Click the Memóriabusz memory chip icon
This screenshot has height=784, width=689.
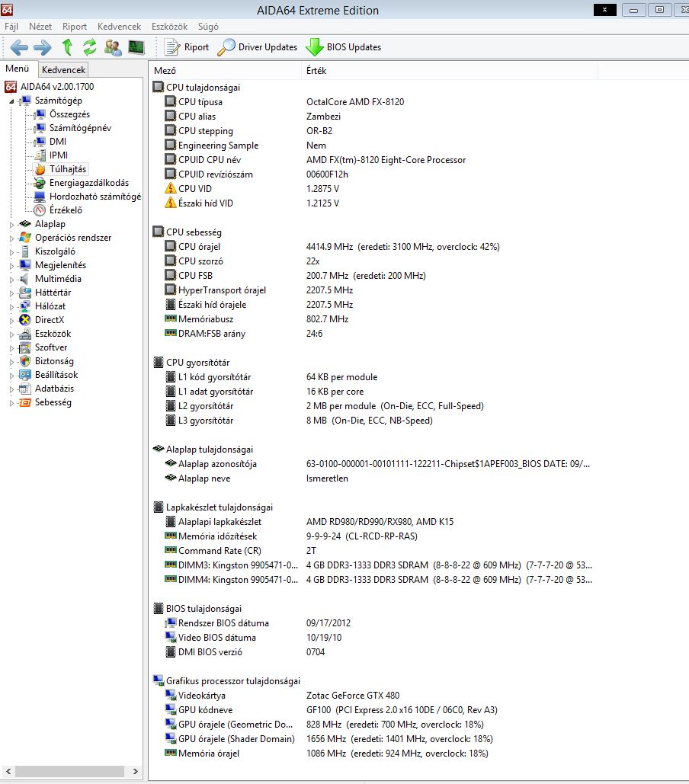171,318
